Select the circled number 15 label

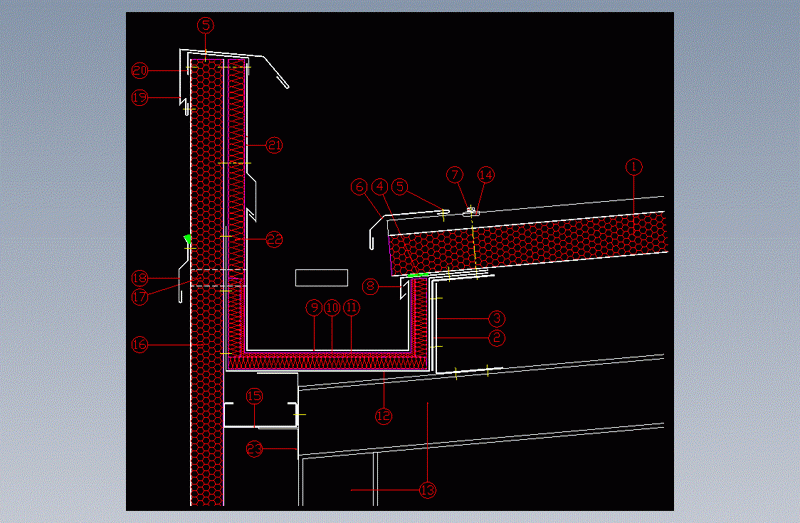click(x=254, y=396)
